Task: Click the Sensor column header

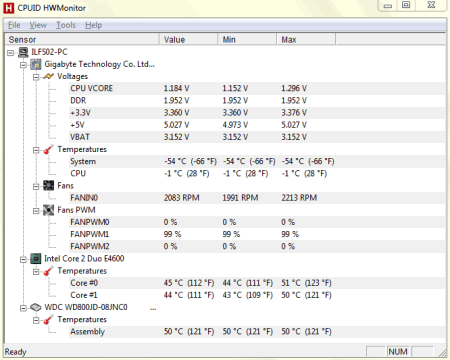Action: point(82,39)
